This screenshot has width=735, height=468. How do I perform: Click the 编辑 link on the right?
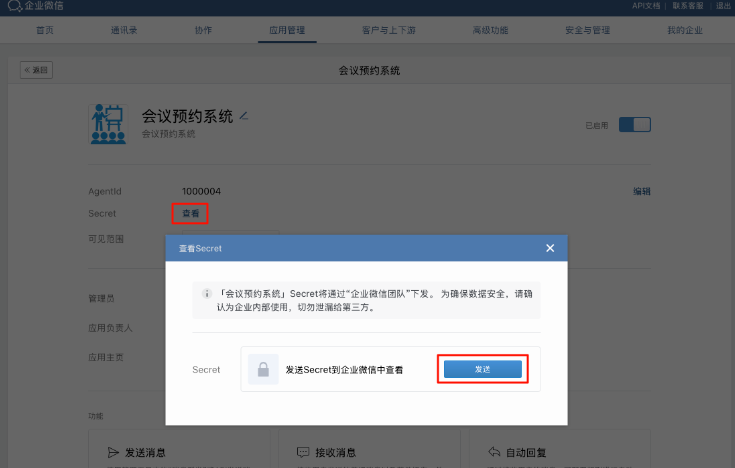[x=641, y=191]
